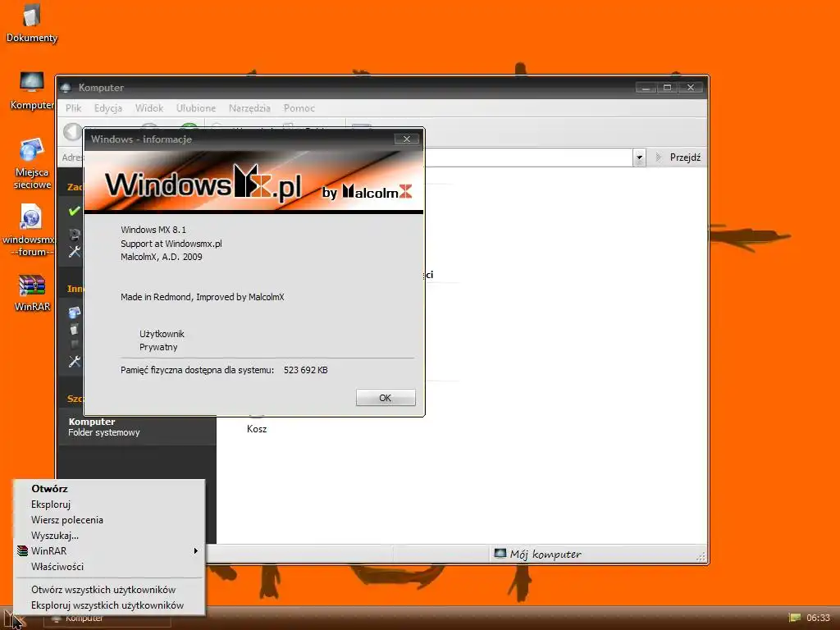Click the 'Windows MX 8.1' text line
The width and height of the screenshot is (840, 630).
tap(153, 230)
